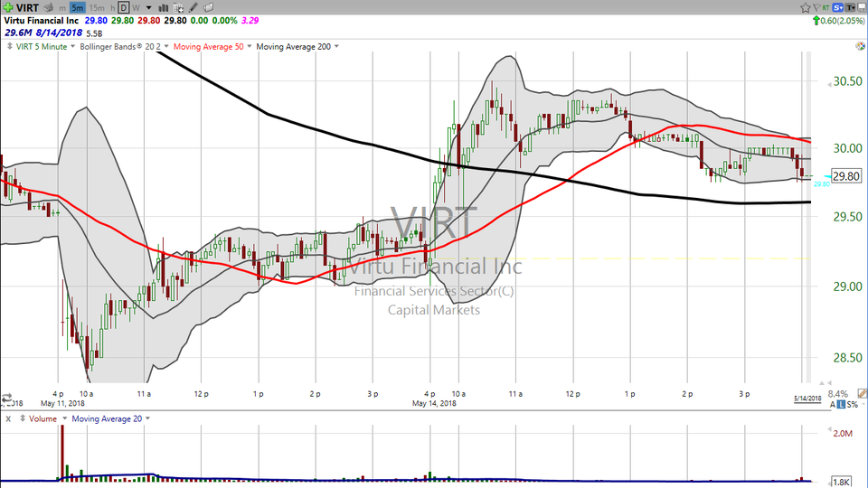
Task: Switch to the Weekly 'W' timeframe
Action: point(137,8)
